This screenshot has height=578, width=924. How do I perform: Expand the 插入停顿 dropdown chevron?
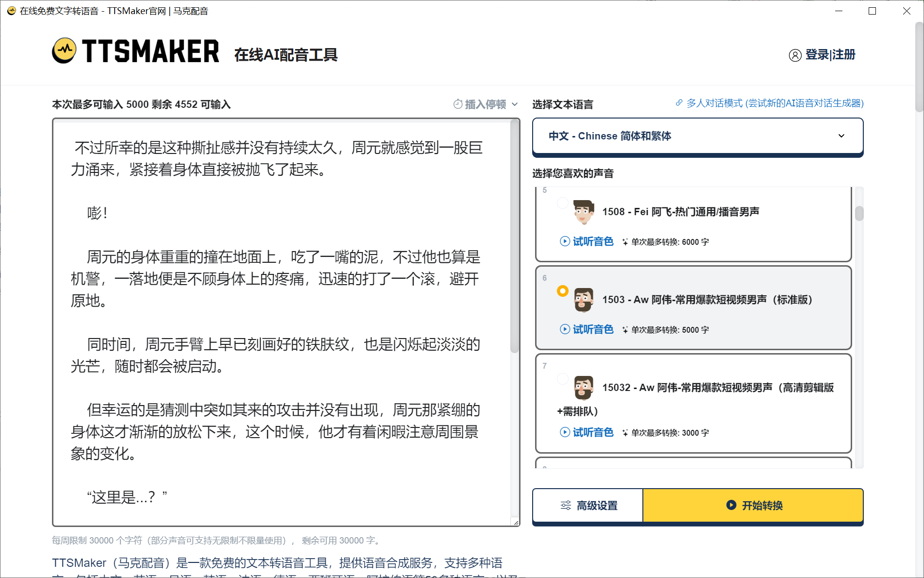(x=515, y=104)
